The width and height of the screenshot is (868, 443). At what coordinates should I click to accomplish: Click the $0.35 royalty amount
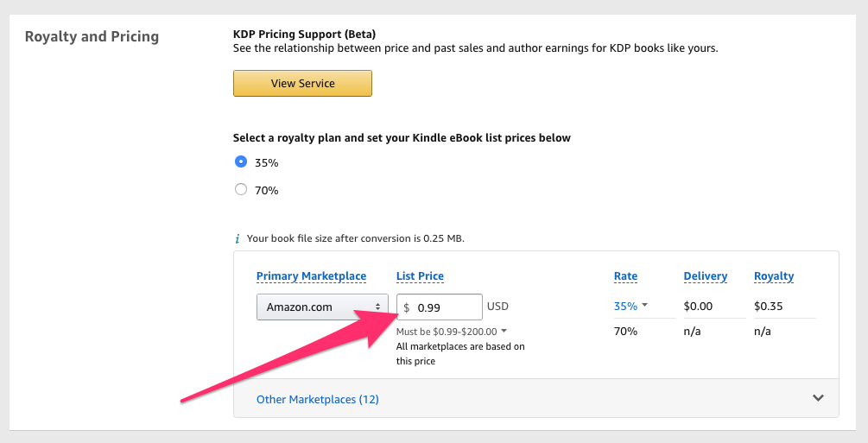point(769,306)
